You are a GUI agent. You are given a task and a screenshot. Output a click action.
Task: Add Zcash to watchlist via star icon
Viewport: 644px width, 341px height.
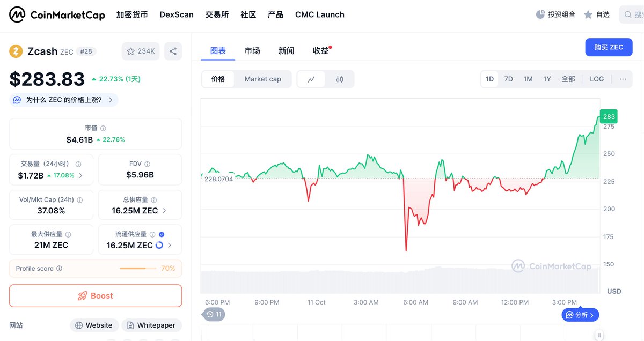(141, 51)
